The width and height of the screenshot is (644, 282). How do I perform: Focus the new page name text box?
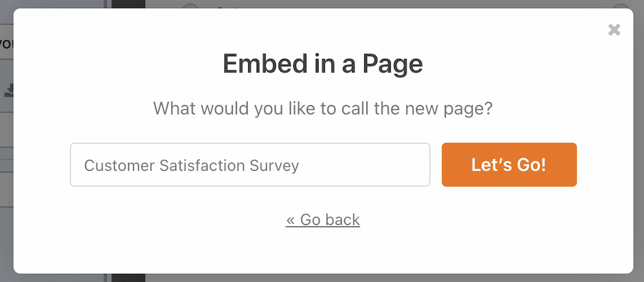point(250,165)
